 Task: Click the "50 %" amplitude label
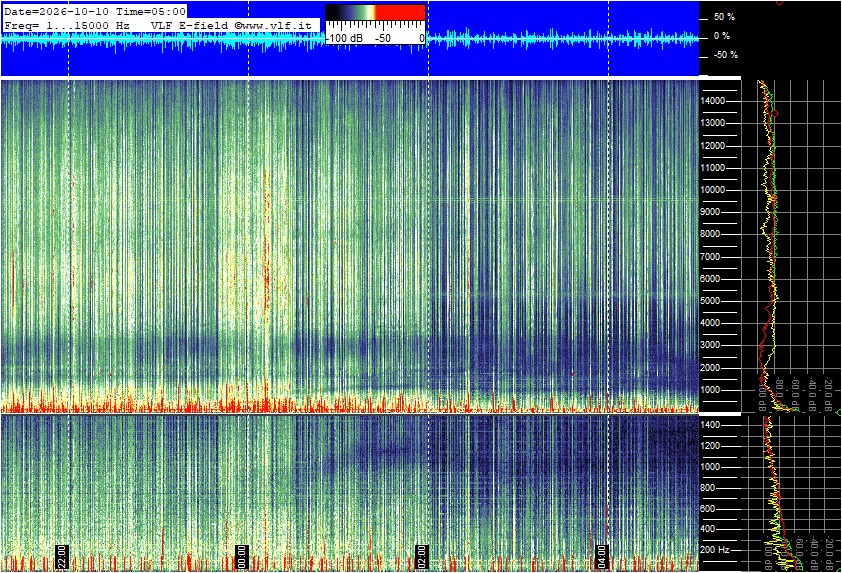[724, 17]
